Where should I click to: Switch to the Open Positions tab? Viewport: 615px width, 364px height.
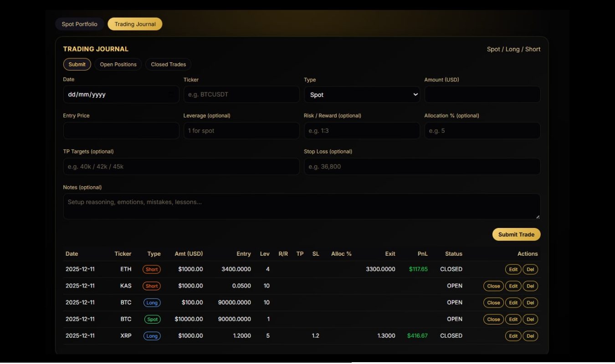pyautogui.click(x=118, y=64)
